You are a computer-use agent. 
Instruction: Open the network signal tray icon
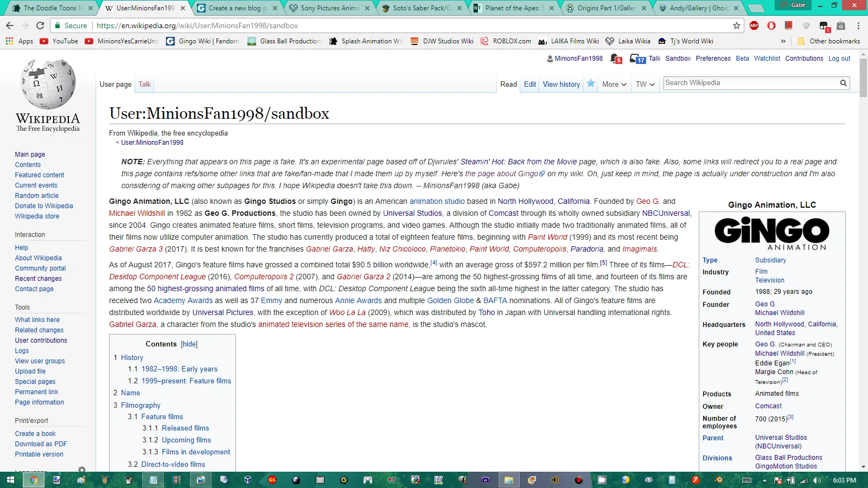click(x=803, y=480)
